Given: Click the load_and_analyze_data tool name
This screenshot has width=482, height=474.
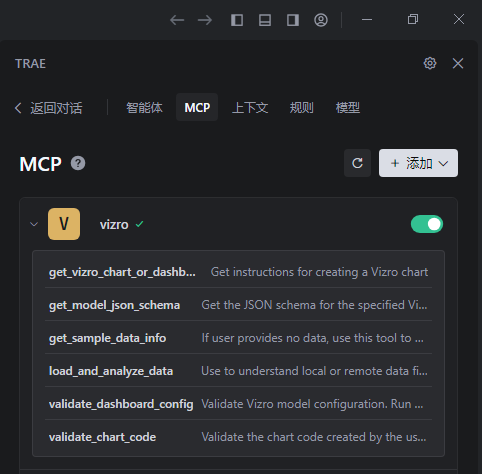Looking at the screenshot, I should point(111,371).
